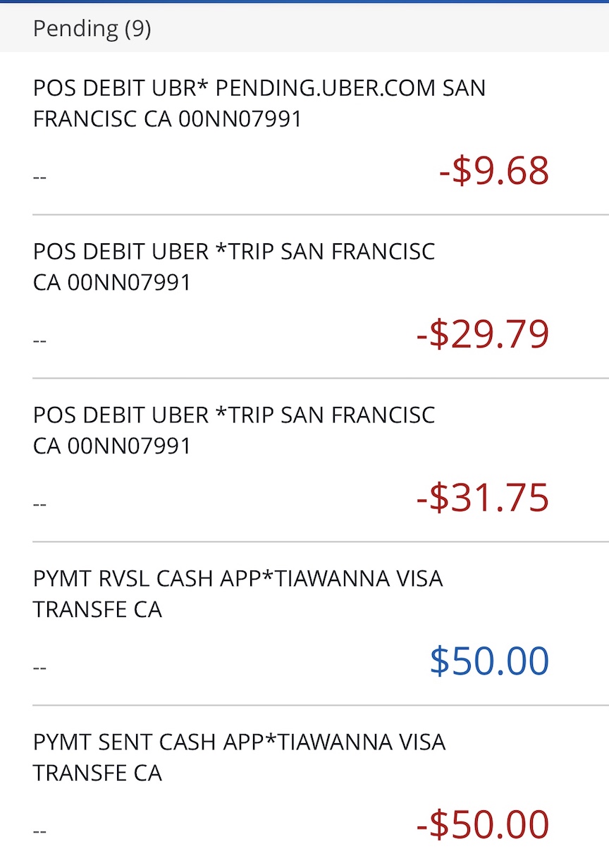Click 'TRANSFE CA' under the PYMT SENT entry
Viewport: 609px width, 868px height.
[x=97, y=774]
